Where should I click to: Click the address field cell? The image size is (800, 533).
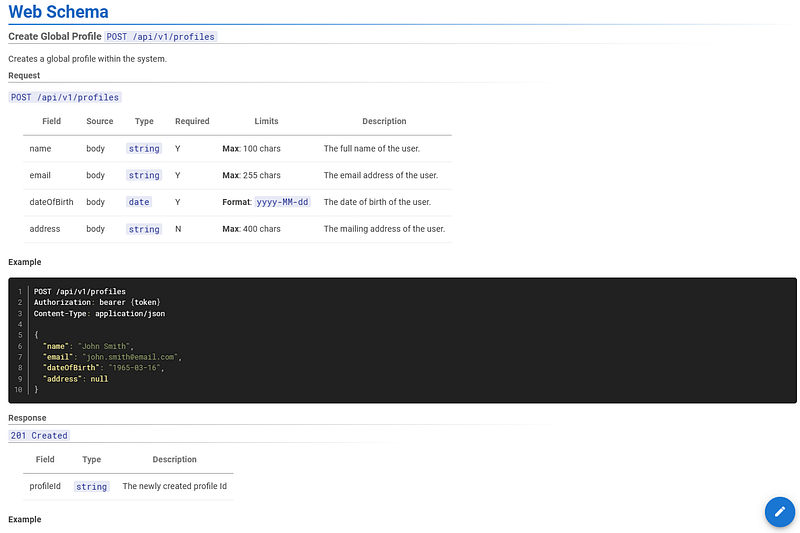click(x=45, y=229)
